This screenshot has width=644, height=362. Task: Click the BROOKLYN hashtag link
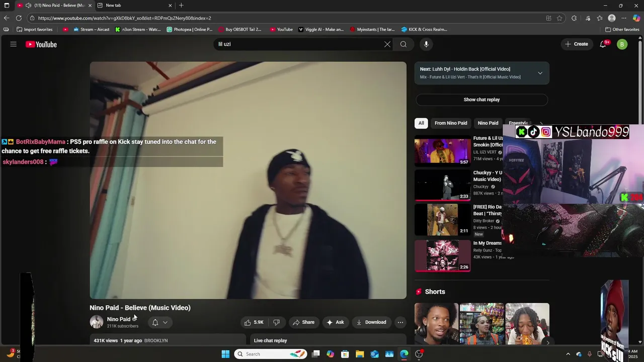point(156,340)
